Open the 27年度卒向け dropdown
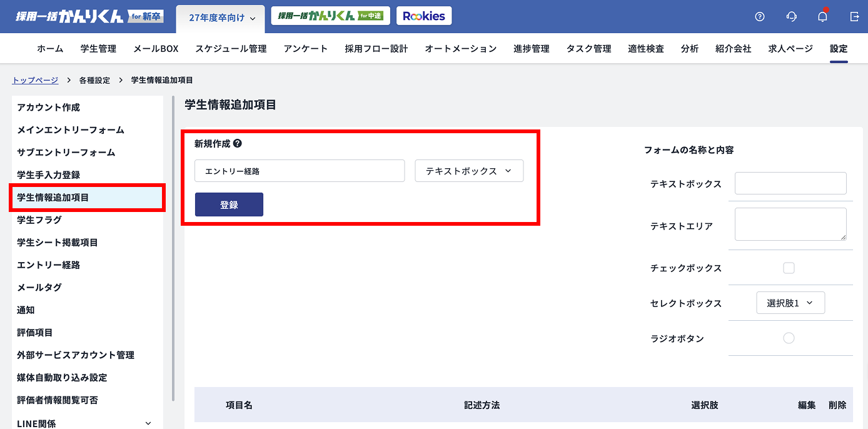The height and width of the screenshot is (429, 868). pos(220,19)
